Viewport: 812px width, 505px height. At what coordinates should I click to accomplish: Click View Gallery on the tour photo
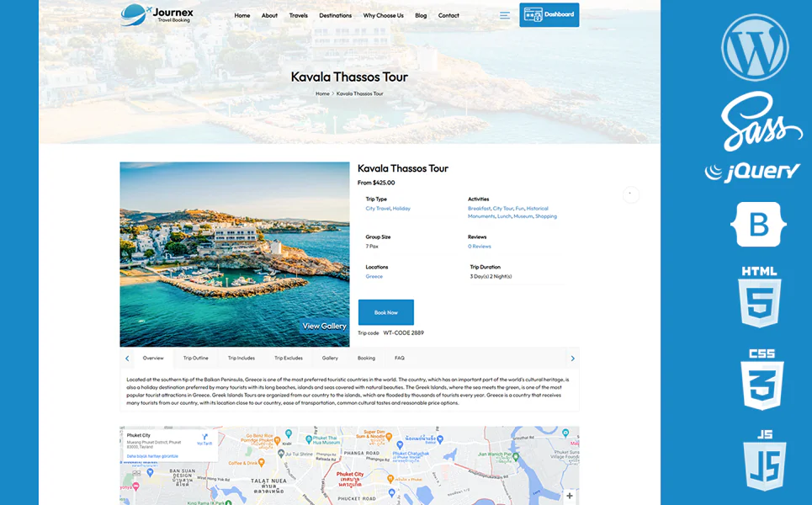324,326
